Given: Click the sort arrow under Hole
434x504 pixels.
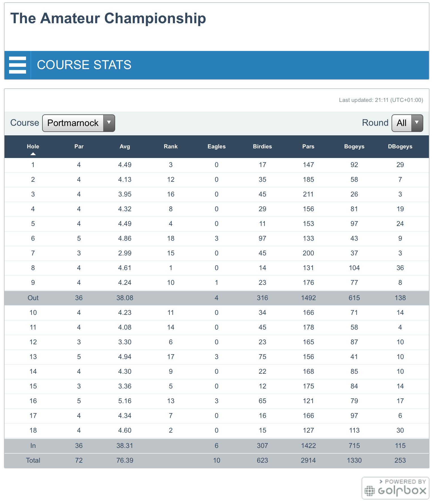Looking at the screenshot, I should point(33,154).
